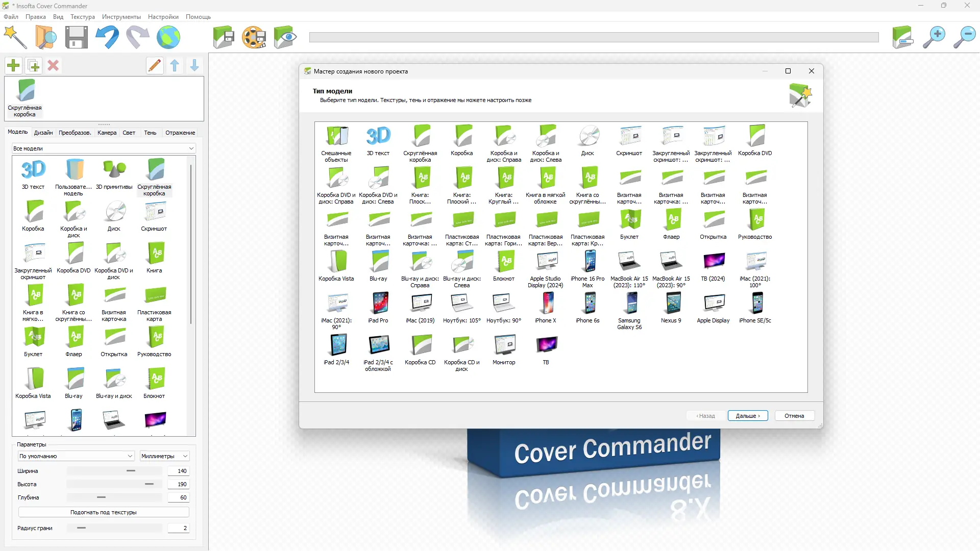
Task: Choose 3D текст model in wizard
Action: (378, 140)
